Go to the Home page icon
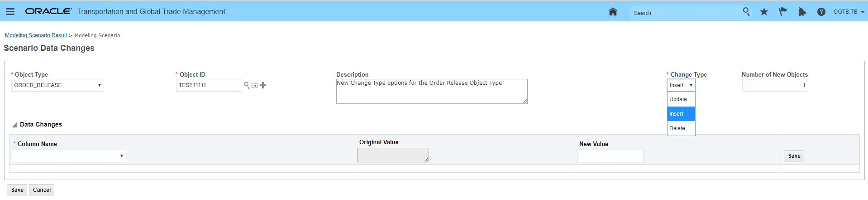The width and height of the screenshot is (868, 200). tap(613, 12)
